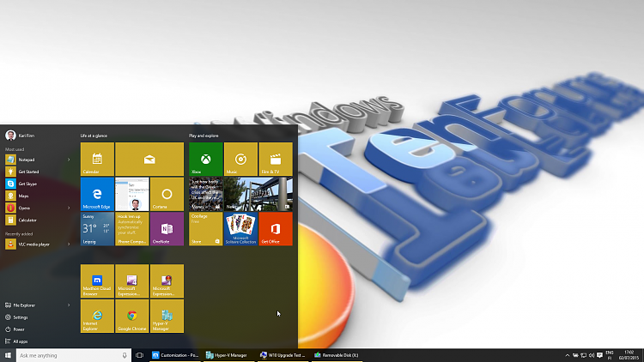Open the network icon in system tray
The width and height of the screenshot is (644, 362).
pyautogui.click(x=584, y=355)
